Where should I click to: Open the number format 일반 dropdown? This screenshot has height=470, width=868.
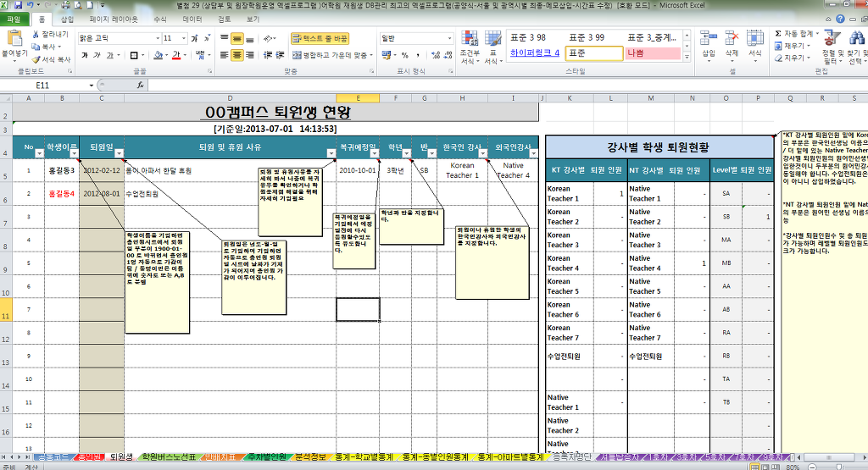click(x=449, y=38)
